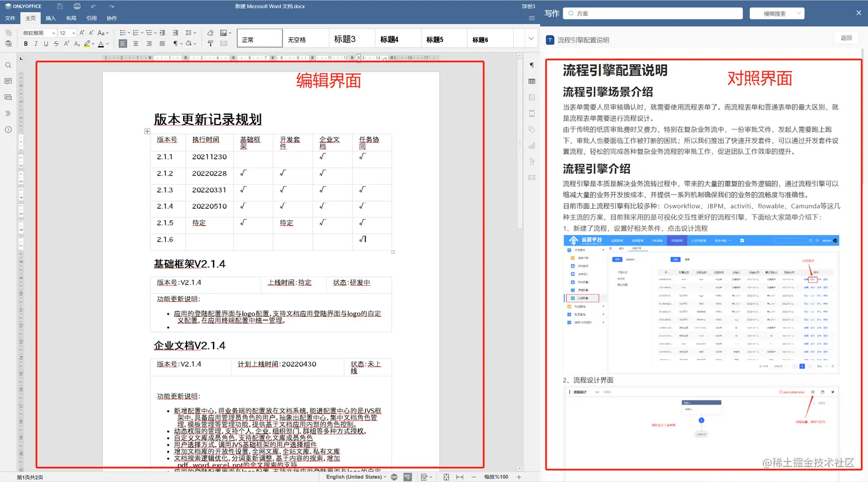Viewport: 868px width, 482px height.
Task: Decrease the font size with the A-down icon
Action: coord(91,33)
